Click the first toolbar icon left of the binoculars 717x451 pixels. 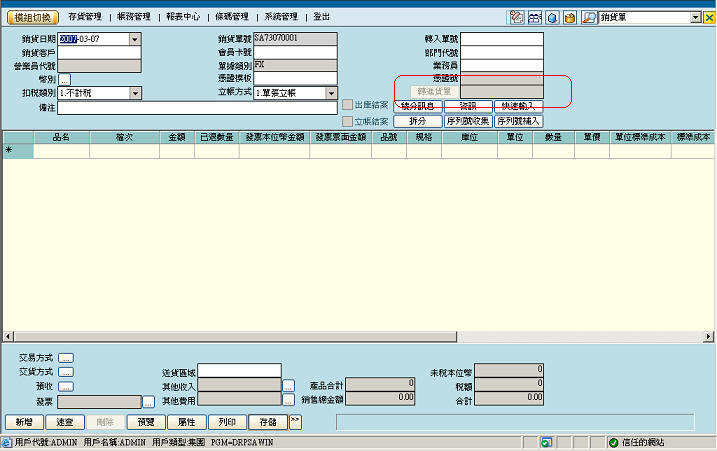point(516,18)
